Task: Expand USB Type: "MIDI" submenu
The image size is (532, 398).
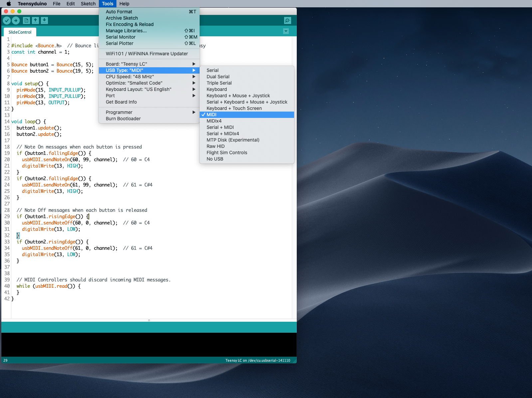Action: tap(149, 70)
